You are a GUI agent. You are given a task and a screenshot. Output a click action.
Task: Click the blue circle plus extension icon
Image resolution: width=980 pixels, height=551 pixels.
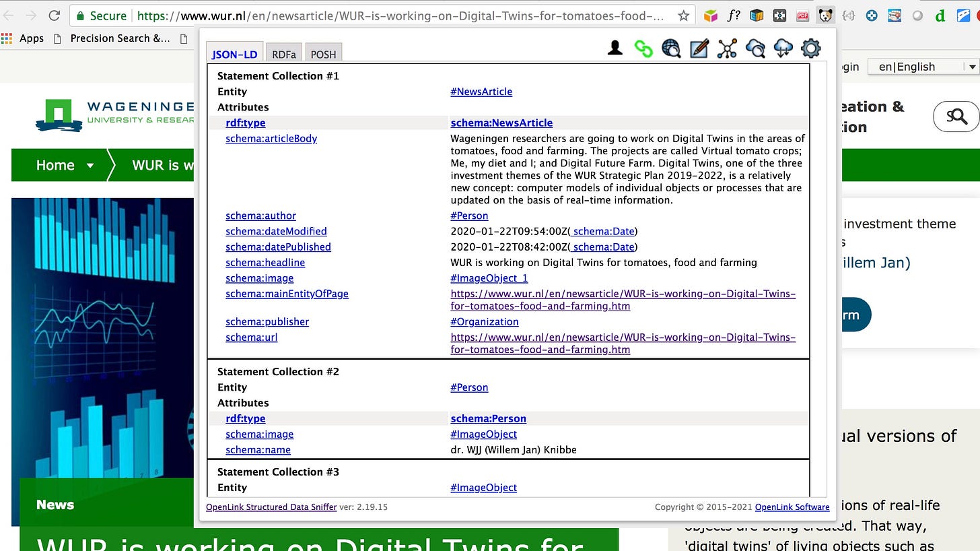872,15
